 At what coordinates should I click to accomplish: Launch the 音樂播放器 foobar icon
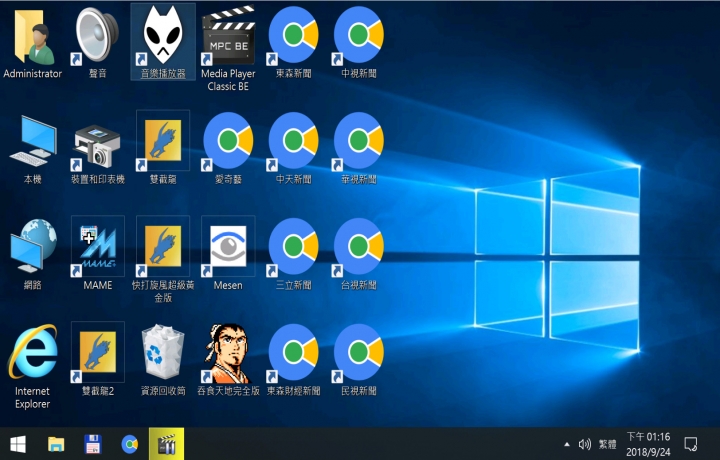coord(163,36)
